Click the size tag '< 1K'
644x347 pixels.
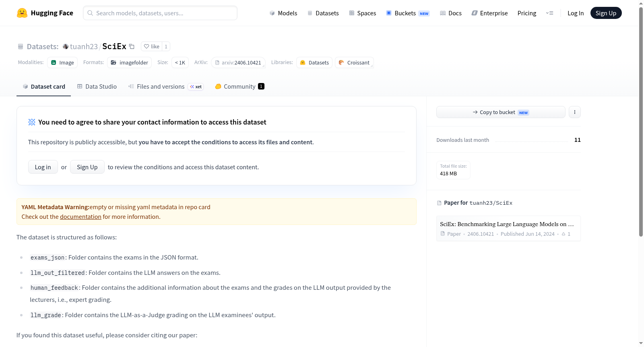180,62
